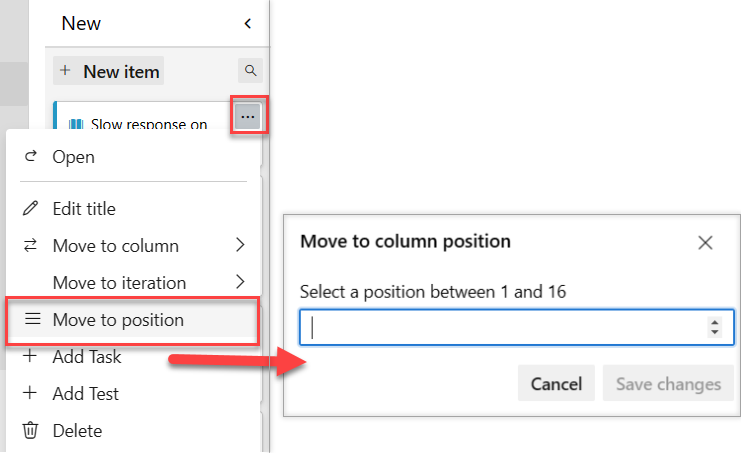Click the plus icon beside Add Task
This screenshot has height=453, width=741.
click(30, 356)
